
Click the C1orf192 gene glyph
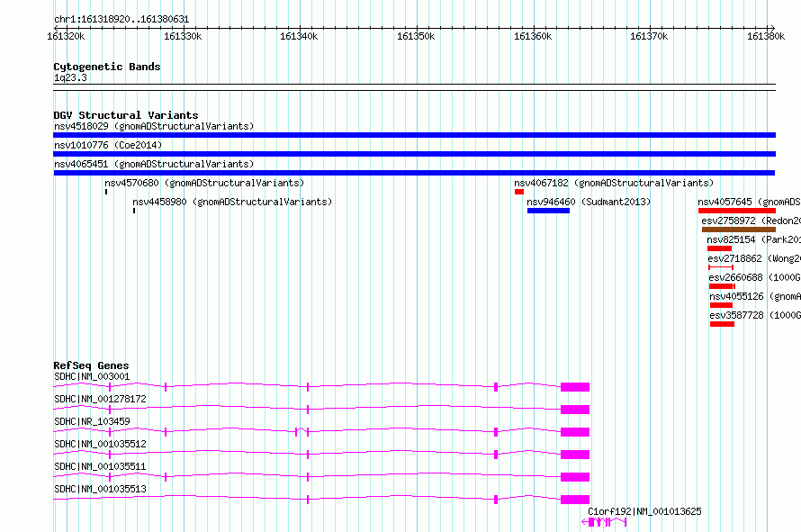604,522
